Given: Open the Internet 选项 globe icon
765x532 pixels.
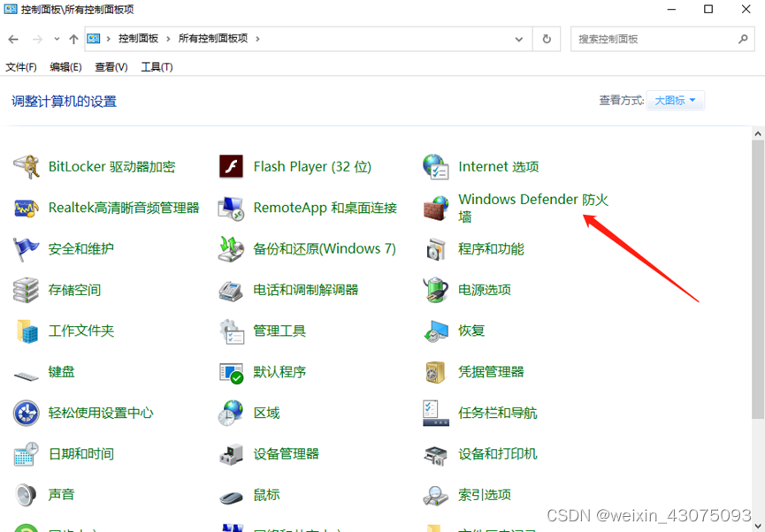Looking at the screenshot, I should click(436, 167).
